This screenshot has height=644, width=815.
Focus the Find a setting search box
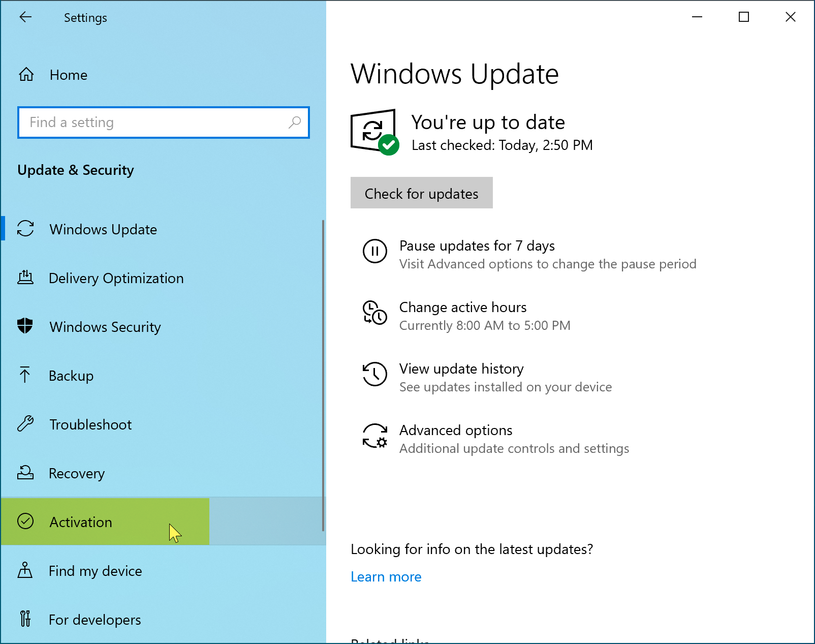(x=152, y=122)
